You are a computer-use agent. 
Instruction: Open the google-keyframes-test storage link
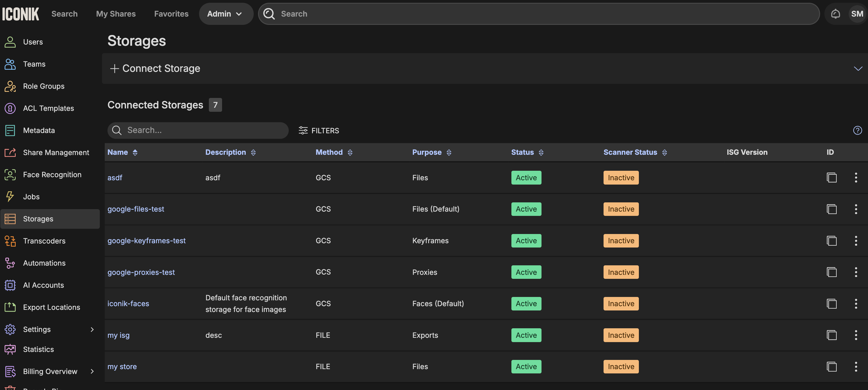(146, 240)
